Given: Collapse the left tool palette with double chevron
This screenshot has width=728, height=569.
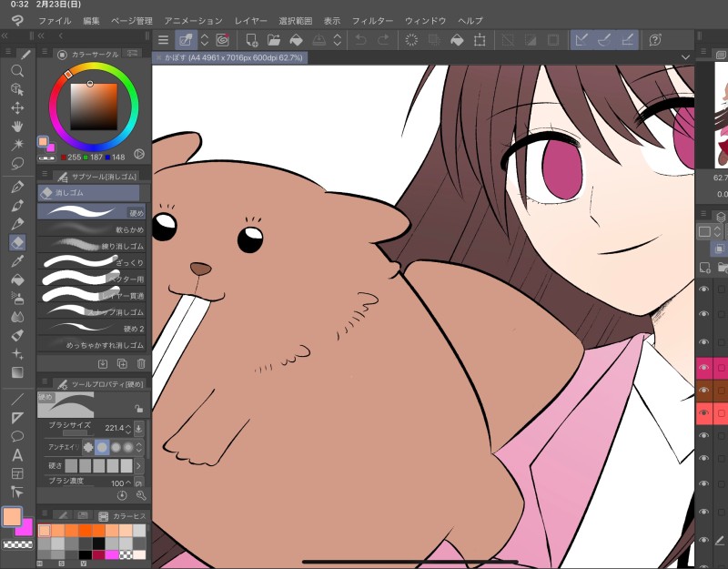Looking at the screenshot, I should pyautogui.click(x=5, y=36).
